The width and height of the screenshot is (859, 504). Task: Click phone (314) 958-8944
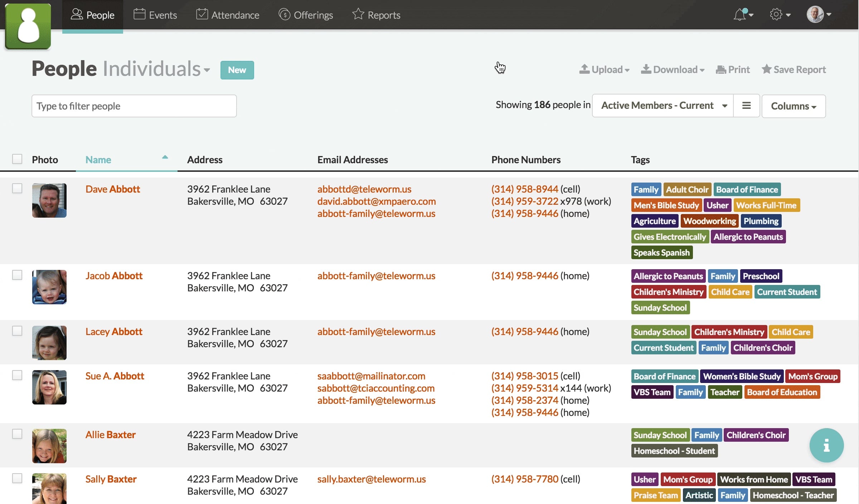pos(525,189)
